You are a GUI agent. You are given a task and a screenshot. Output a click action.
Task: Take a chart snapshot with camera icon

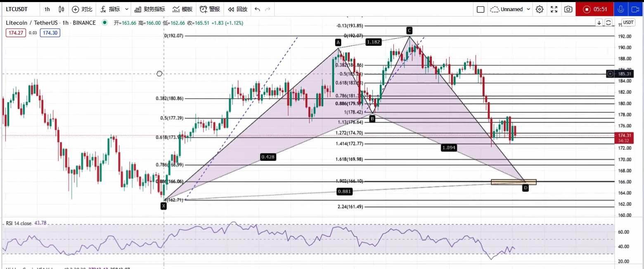pyautogui.click(x=568, y=9)
